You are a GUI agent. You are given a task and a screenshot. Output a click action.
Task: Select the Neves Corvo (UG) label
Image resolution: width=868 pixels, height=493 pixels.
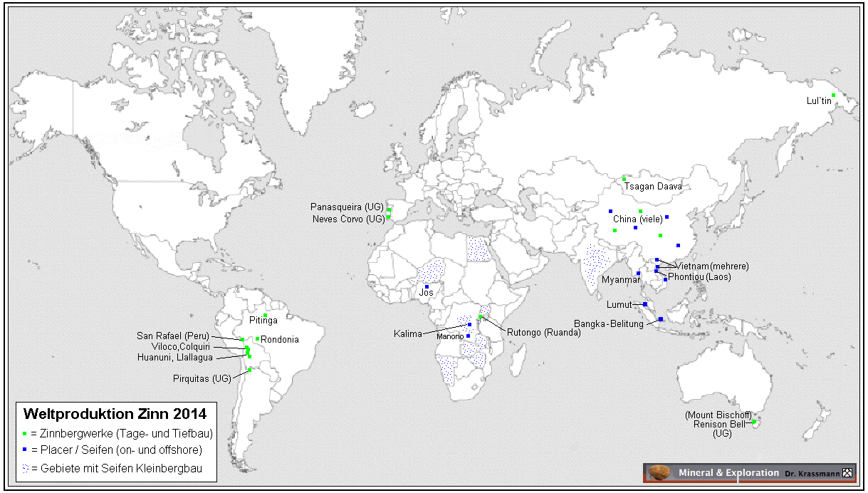(x=347, y=219)
